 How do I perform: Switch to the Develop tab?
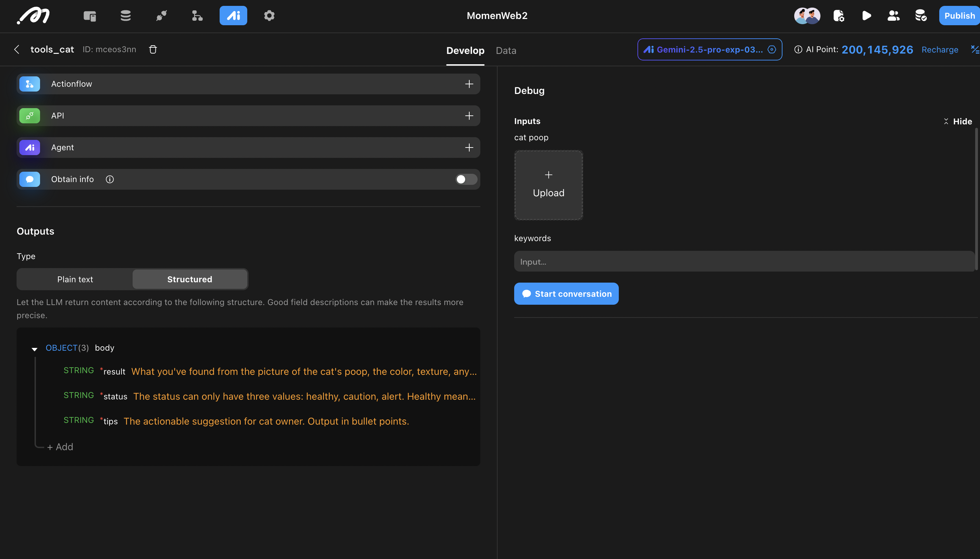click(x=465, y=50)
